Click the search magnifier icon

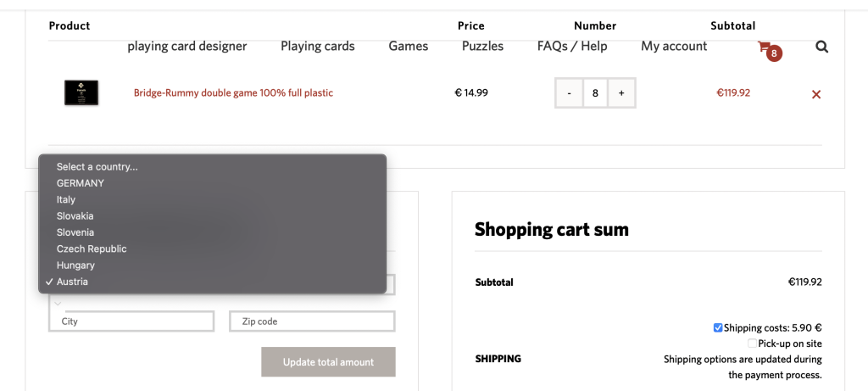click(x=822, y=47)
